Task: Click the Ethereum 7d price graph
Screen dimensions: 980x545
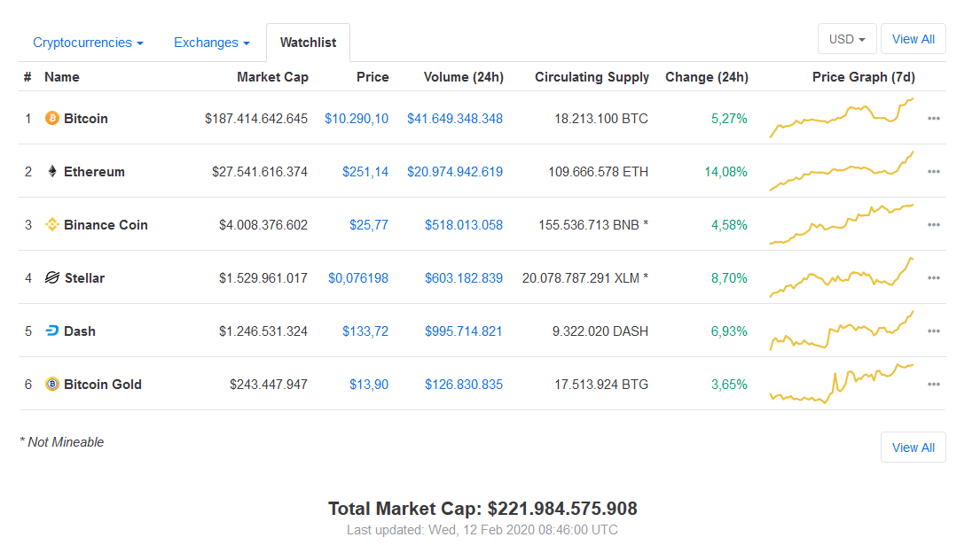Action: (842, 171)
